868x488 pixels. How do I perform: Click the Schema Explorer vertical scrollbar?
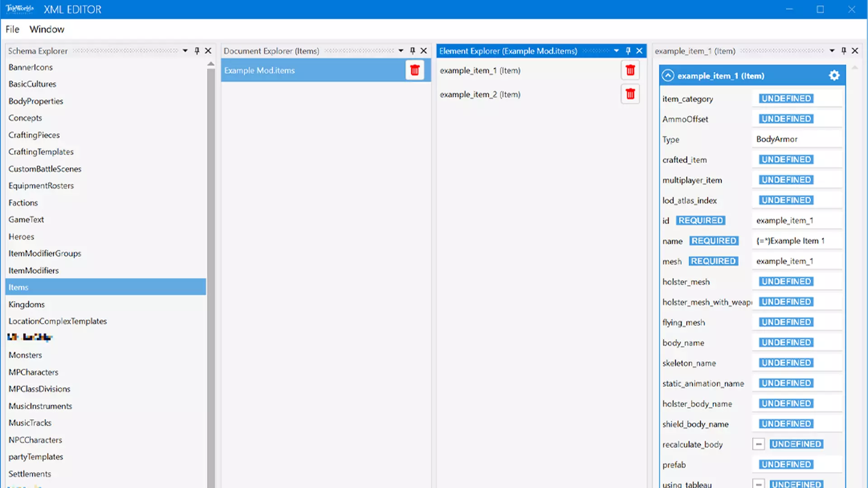[x=211, y=271]
